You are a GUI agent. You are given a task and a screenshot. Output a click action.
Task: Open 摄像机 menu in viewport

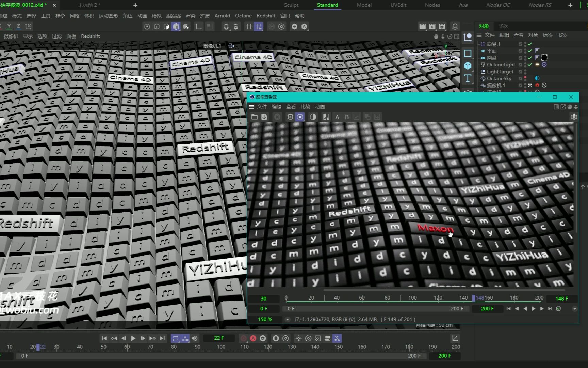(11, 36)
